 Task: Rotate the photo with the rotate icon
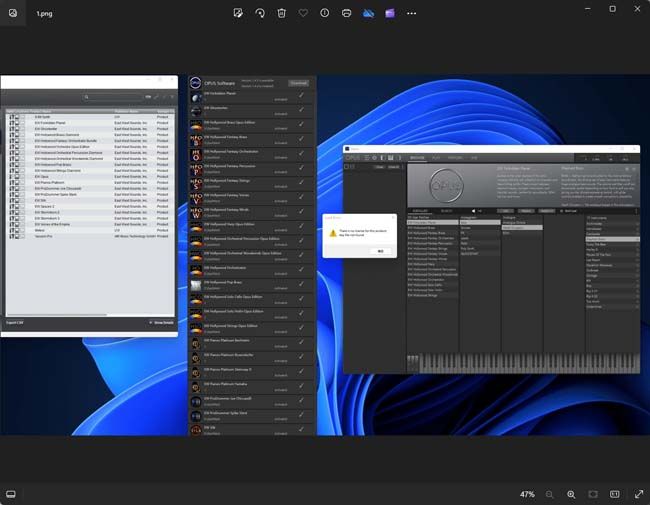point(260,13)
